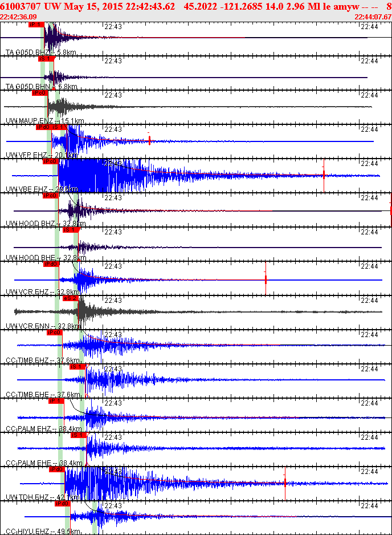Select the iPc0 pick flag on UW VBE EHZ
This screenshot has width=392, height=535.
pyautogui.click(x=51, y=161)
